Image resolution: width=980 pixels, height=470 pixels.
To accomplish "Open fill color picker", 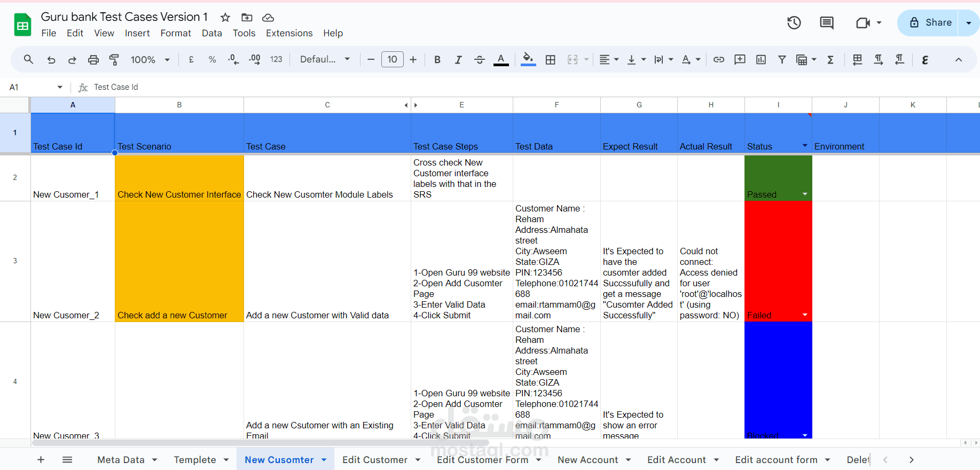I will 528,59.
